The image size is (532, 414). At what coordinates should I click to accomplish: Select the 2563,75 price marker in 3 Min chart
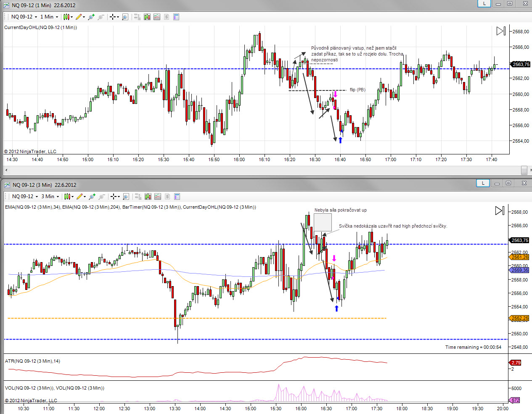click(519, 240)
